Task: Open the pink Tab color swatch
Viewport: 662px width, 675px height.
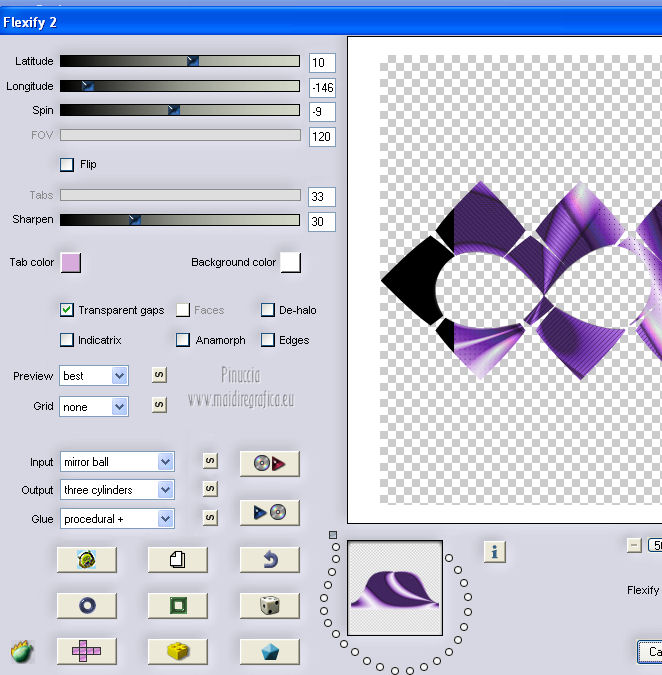Action: click(x=71, y=263)
